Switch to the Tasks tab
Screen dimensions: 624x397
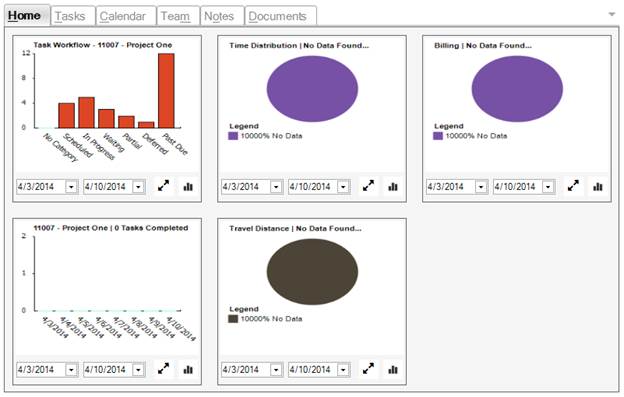click(x=73, y=16)
